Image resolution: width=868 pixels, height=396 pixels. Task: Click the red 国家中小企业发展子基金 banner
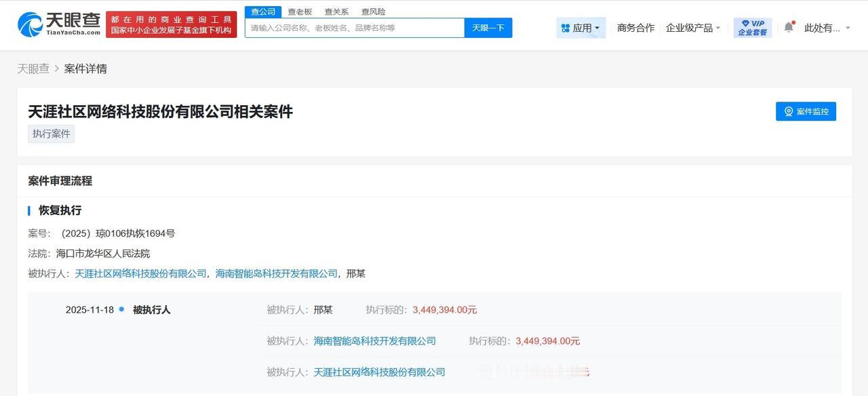(x=171, y=25)
